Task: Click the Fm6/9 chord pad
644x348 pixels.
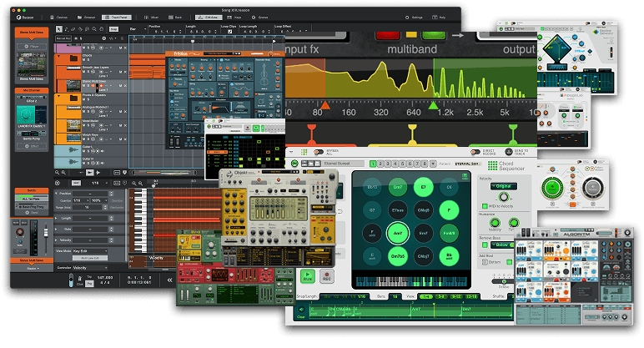Action: (x=449, y=233)
